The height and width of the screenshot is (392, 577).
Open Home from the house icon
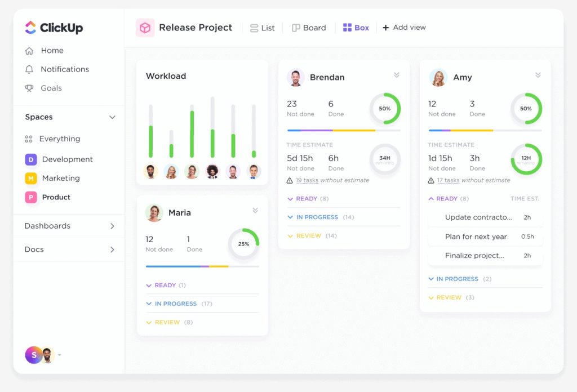point(29,51)
